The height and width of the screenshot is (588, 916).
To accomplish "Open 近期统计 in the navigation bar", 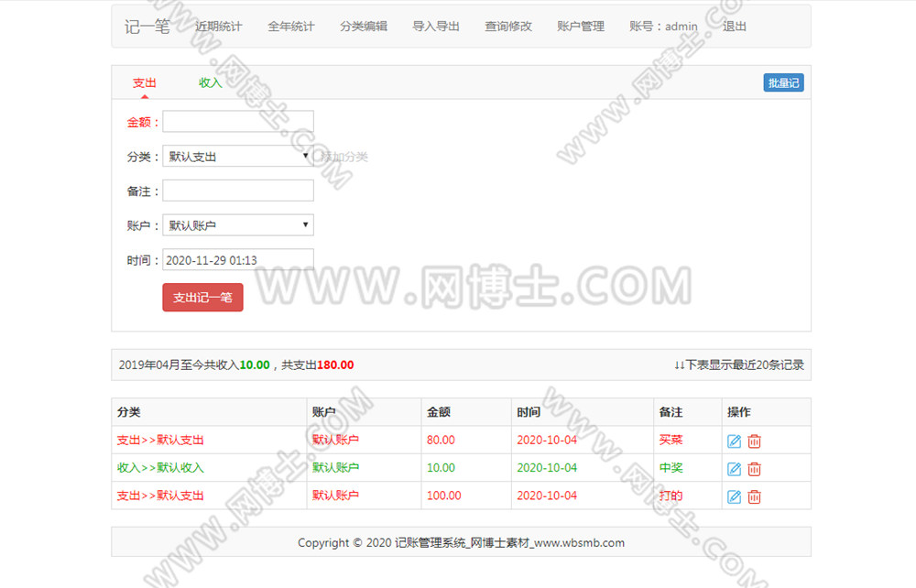I will (x=219, y=27).
